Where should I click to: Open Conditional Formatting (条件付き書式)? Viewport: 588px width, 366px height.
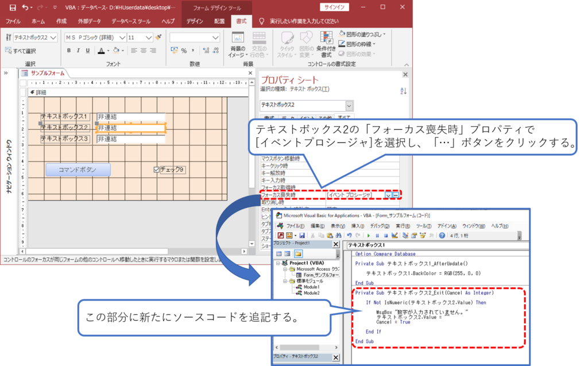coord(326,45)
